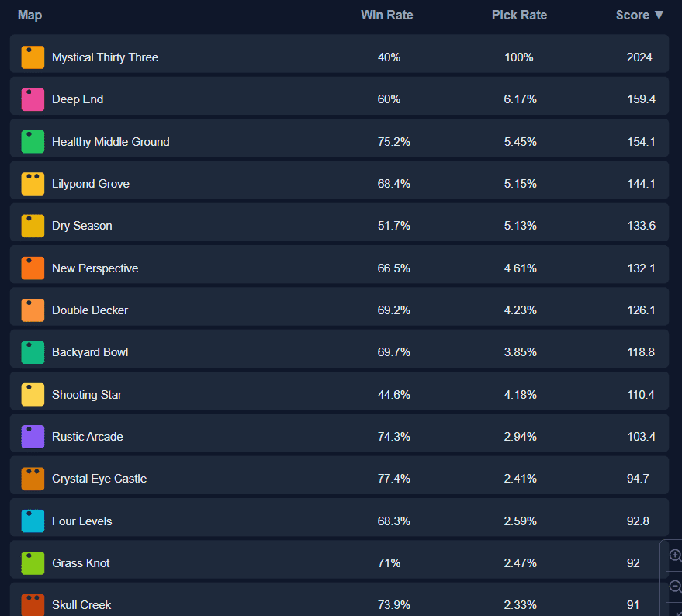682x616 pixels.
Task: Click the Shooting Star map name
Action: [87, 395]
